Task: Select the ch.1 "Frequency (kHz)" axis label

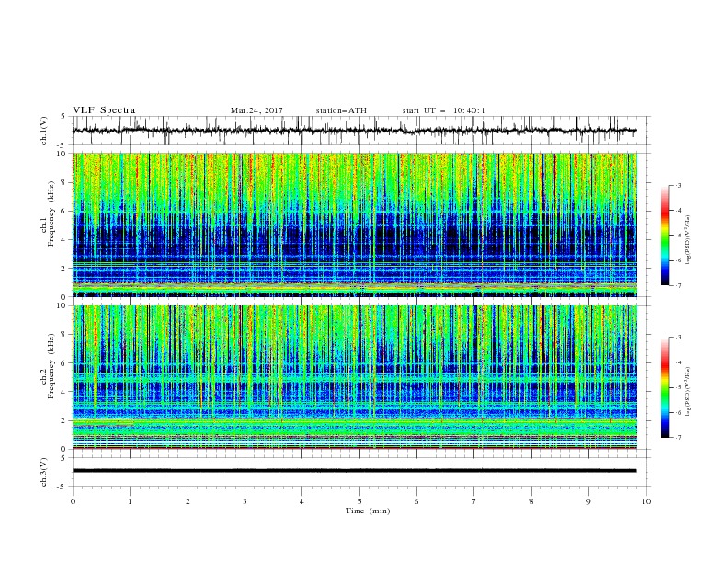Action: click(x=51, y=214)
